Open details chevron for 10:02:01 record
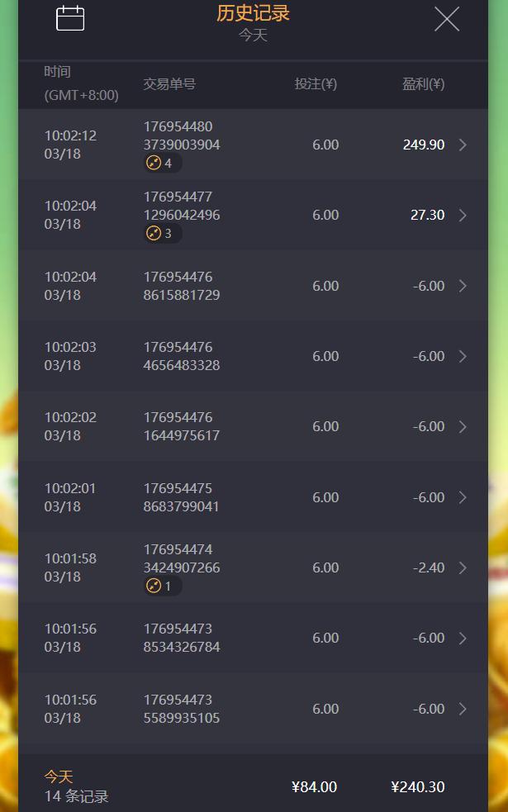Image resolution: width=508 pixels, height=812 pixels. click(x=463, y=497)
